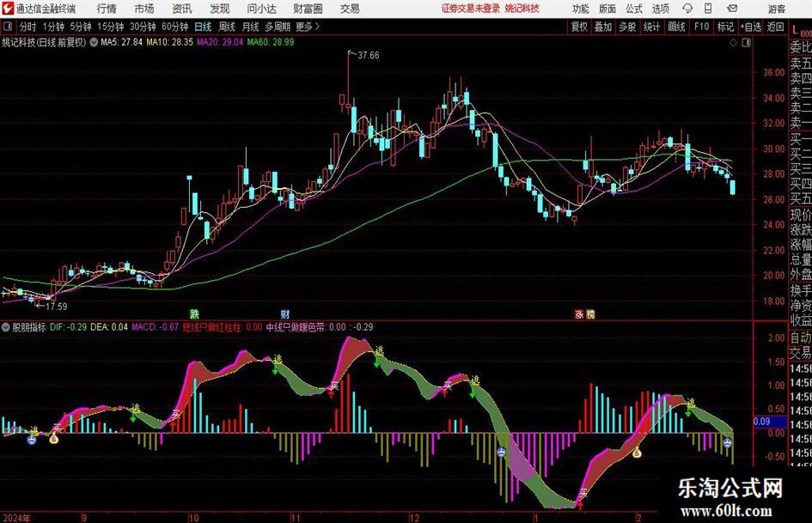
Task: Switch to the 月线 monthly tab
Action: pos(250,27)
